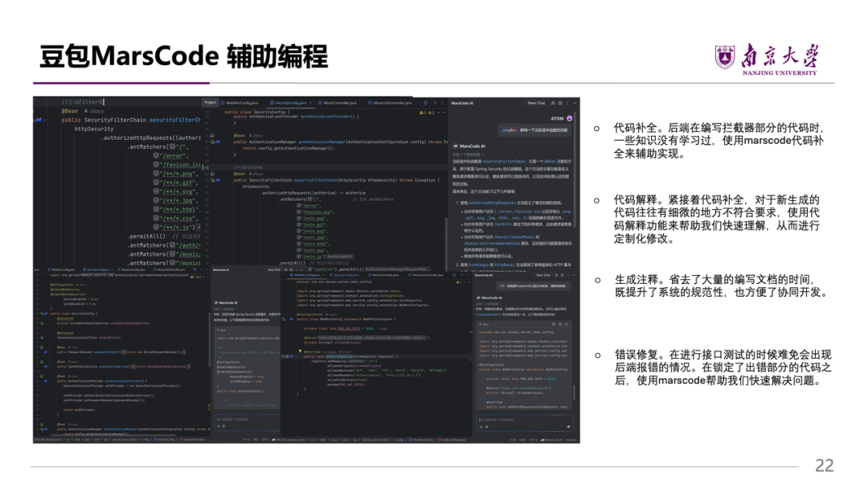Screen dimensions: 868x489
Task: Click the /explain command chip
Action: tap(510, 130)
